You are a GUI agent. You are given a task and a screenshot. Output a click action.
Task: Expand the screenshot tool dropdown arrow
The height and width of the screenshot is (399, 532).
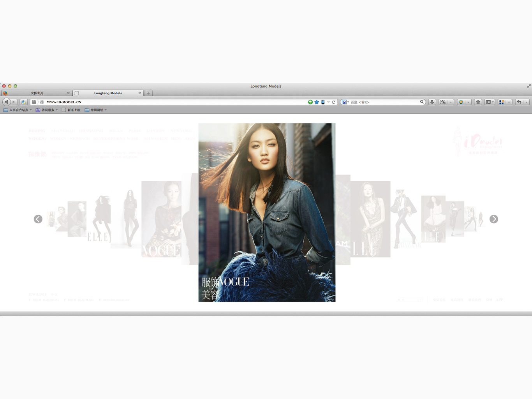pyautogui.click(x=451, y=102)
